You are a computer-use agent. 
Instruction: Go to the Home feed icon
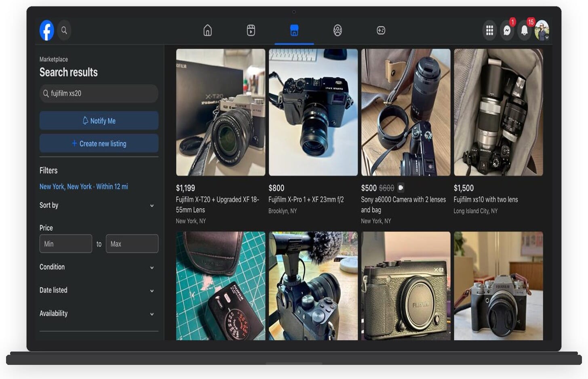tap(207, 30)
